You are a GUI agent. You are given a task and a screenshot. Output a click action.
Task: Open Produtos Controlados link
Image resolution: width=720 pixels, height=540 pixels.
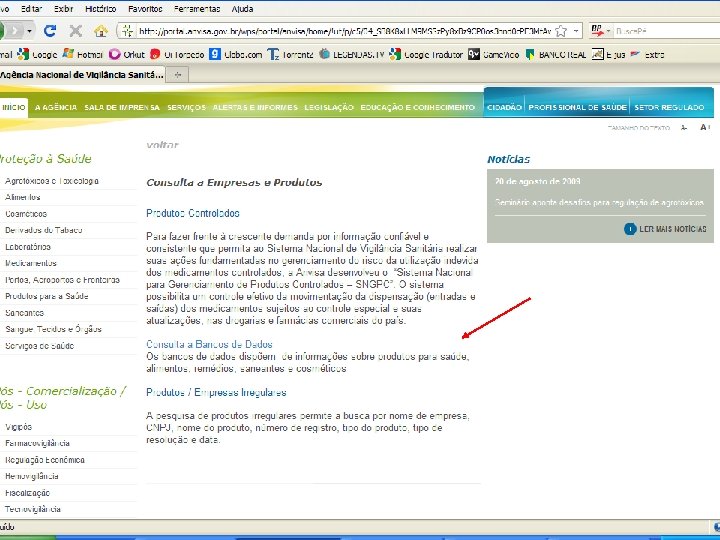193,214
